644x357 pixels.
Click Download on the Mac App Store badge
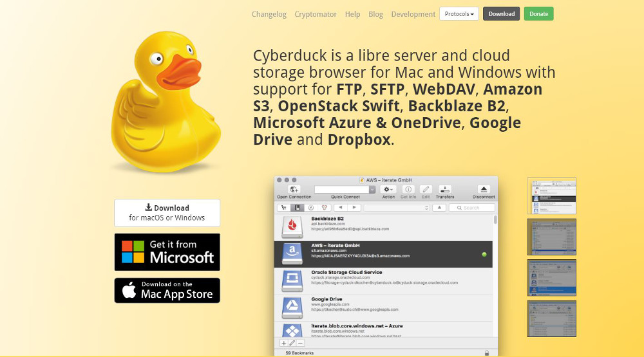(x=167, y=291)
